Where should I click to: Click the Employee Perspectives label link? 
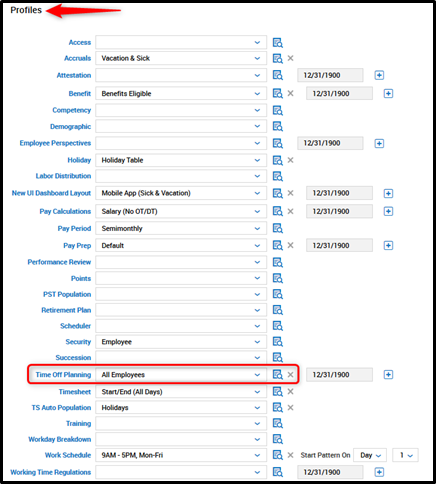pos(55,143)
